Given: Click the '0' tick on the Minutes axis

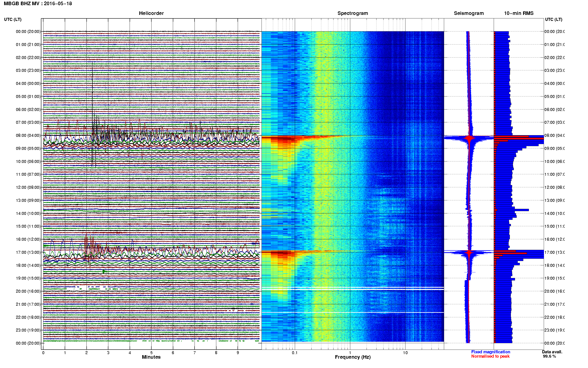Looking at the screenshot, I should (43, 353).
